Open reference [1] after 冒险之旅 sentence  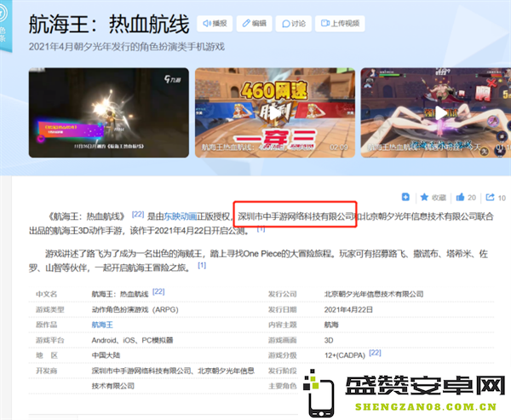click(x=202, y=266)
